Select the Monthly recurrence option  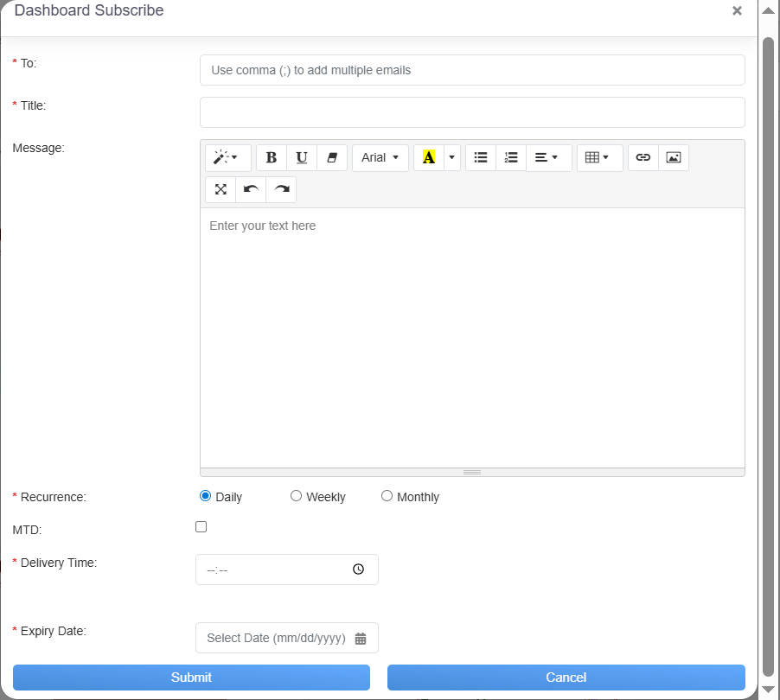tap(387, 496)
